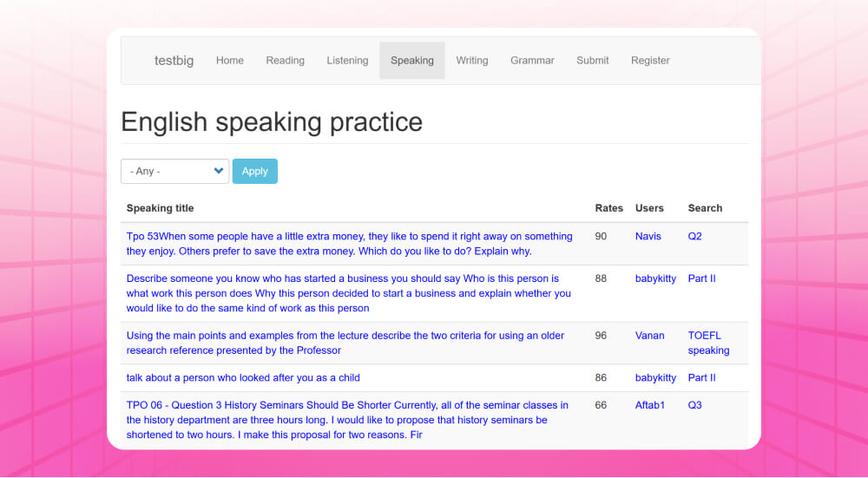Open 'talk about a person who looked after you'

coord(243,378)
